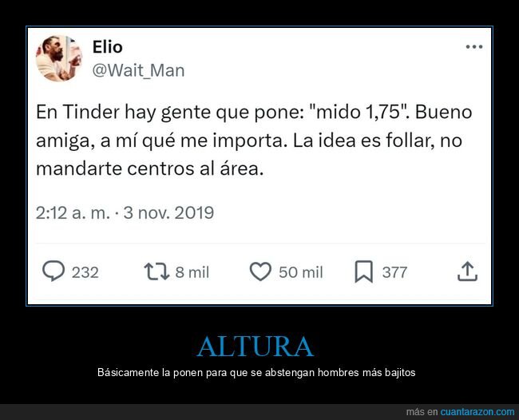Open the three-dot more options menu
This screenshot has height=420, width=519.
coord(474,47)
